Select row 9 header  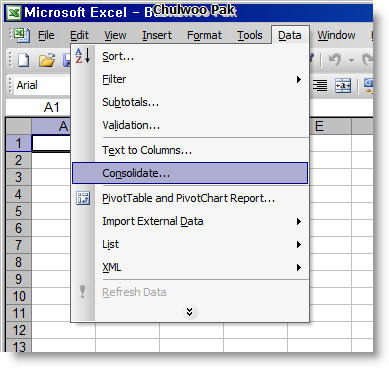click(x=19, y=279)
